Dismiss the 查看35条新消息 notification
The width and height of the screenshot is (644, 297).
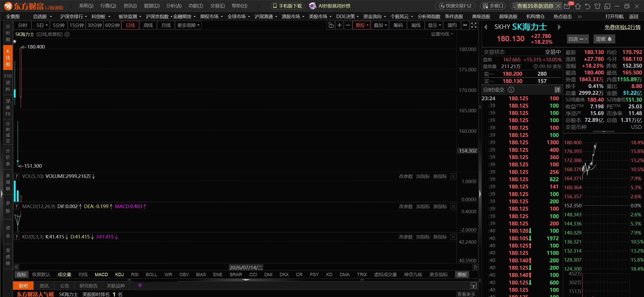pyautogui.click(x=558, y=6)
